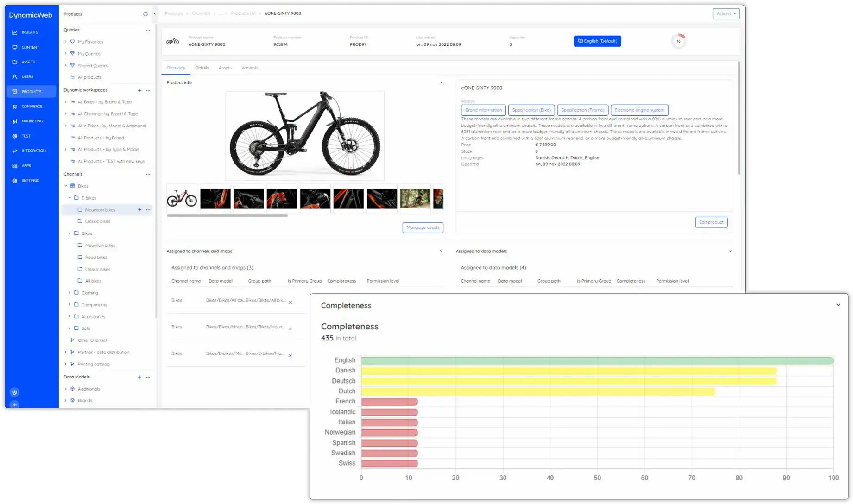Click the Electronic engine system button

pyautogui.click(x=640, y=110)
